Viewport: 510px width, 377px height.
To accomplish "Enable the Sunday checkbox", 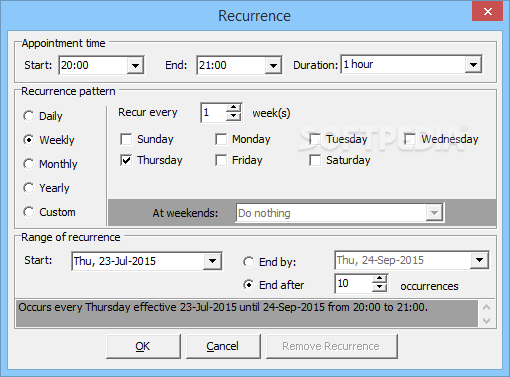I will pyautogui.click(x=126, y=139).
